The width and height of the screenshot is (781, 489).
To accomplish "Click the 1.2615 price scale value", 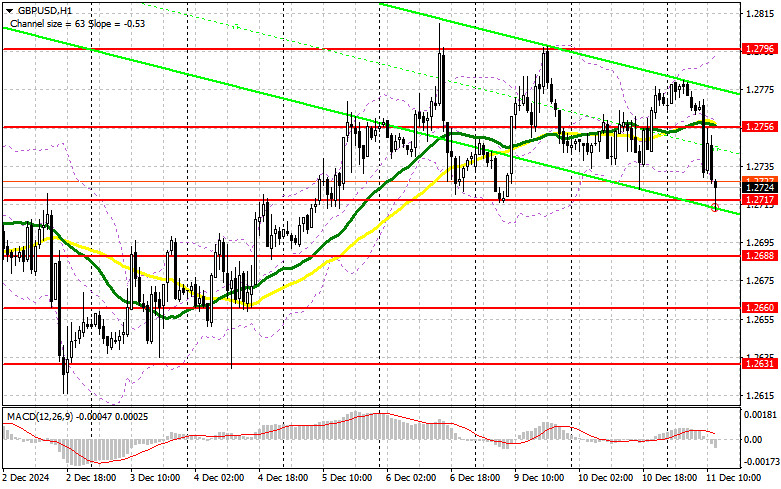I will [760, 395].
